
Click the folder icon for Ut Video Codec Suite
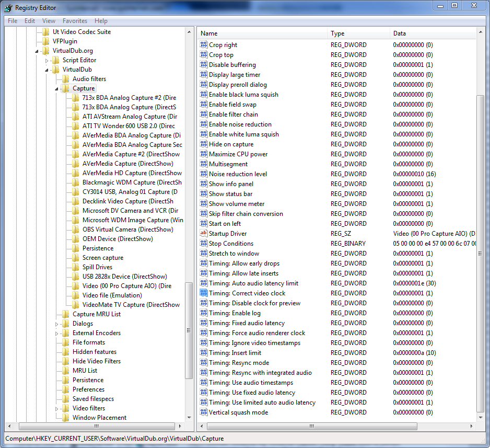[x=46, y=31]
